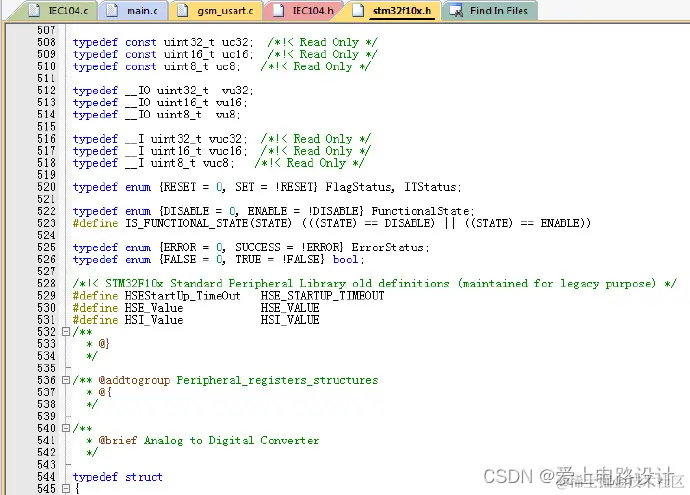
Task: Open the Find In Files tab
Action: (490, 11)
